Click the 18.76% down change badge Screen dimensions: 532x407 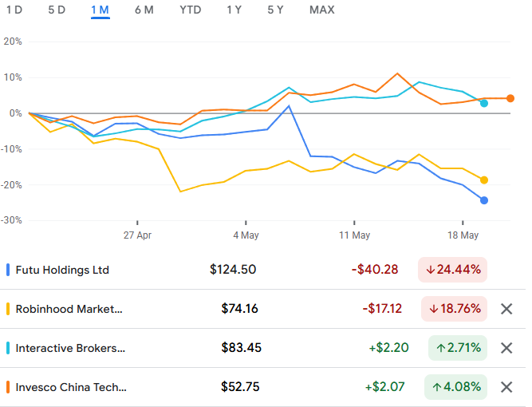[455, 309]
